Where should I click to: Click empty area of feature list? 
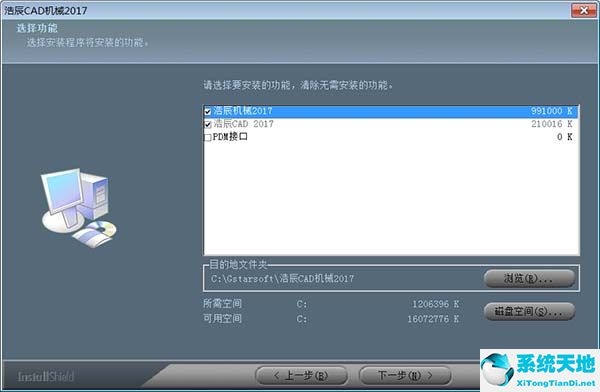tap(391, 199)
